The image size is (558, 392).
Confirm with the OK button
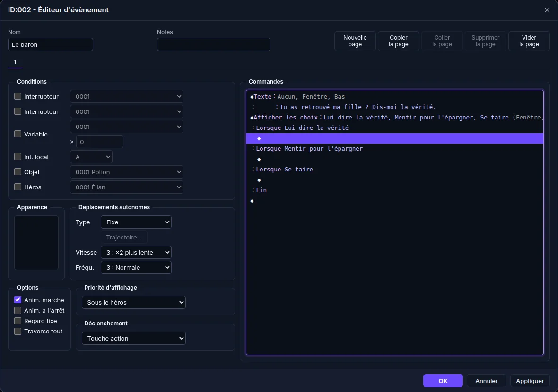pyautogui.click(x=443, y=381)
